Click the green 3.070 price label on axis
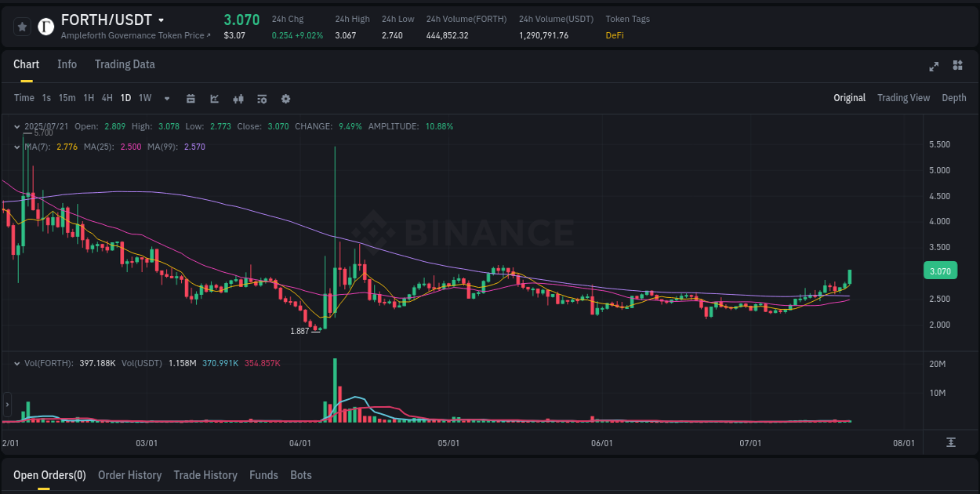The image size is (980, 494). pos(940,271)
